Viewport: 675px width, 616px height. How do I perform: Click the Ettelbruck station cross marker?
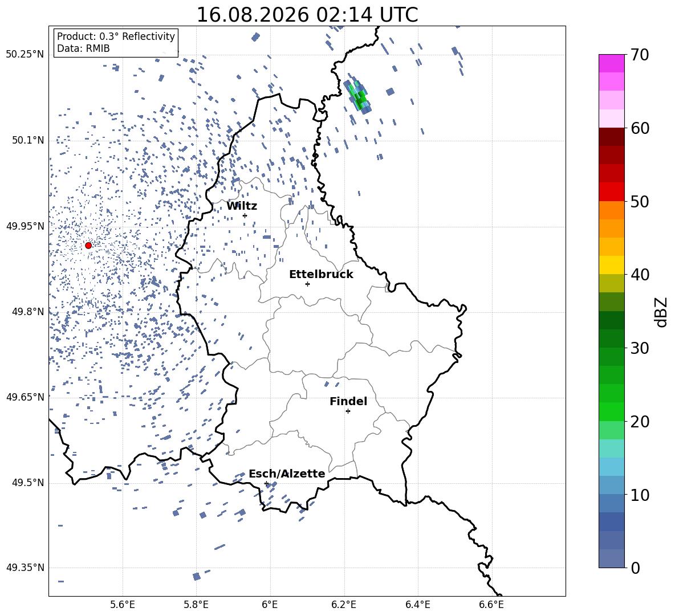pyautogui.click(x=307, y=284)
